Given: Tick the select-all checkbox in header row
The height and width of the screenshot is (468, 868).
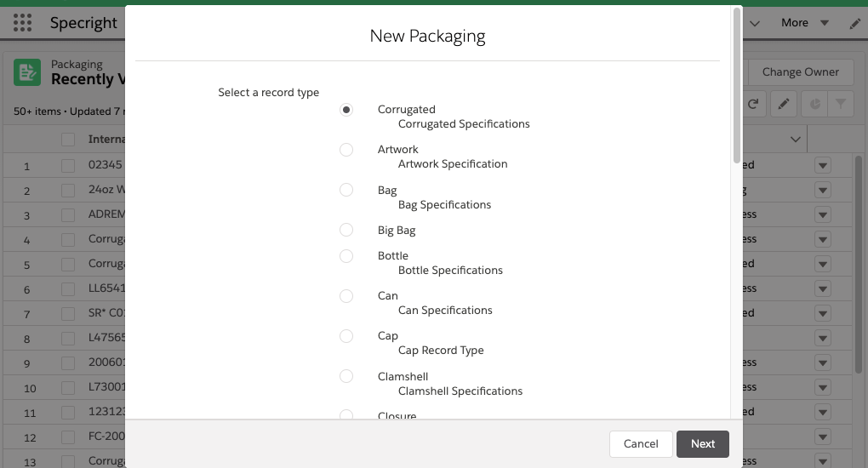Looking at the screenshot, I should (x=68, y=140).
